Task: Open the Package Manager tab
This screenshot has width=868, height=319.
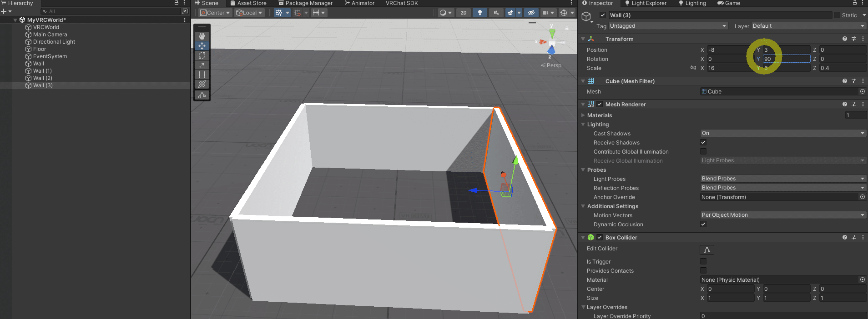Action: click(306, 3)
